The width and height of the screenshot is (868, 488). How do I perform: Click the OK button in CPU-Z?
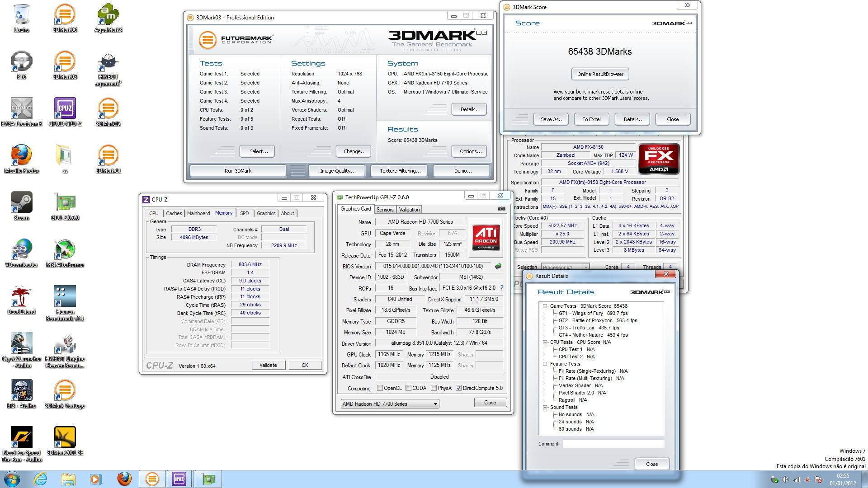coord(305,365)
